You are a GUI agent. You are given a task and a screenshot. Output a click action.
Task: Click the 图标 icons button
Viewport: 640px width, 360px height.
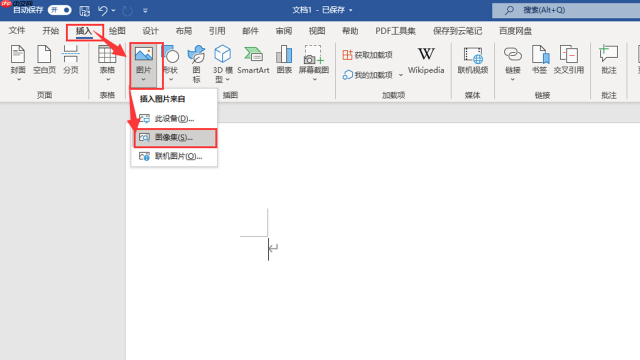click(x=196, y=64)
